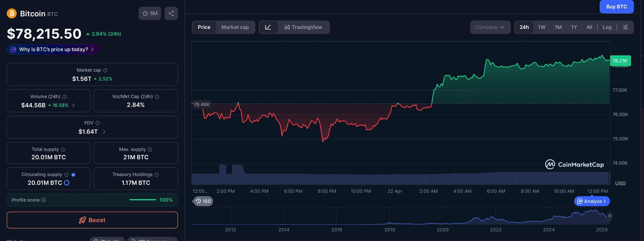Open the share icon button

pos(171,13)
